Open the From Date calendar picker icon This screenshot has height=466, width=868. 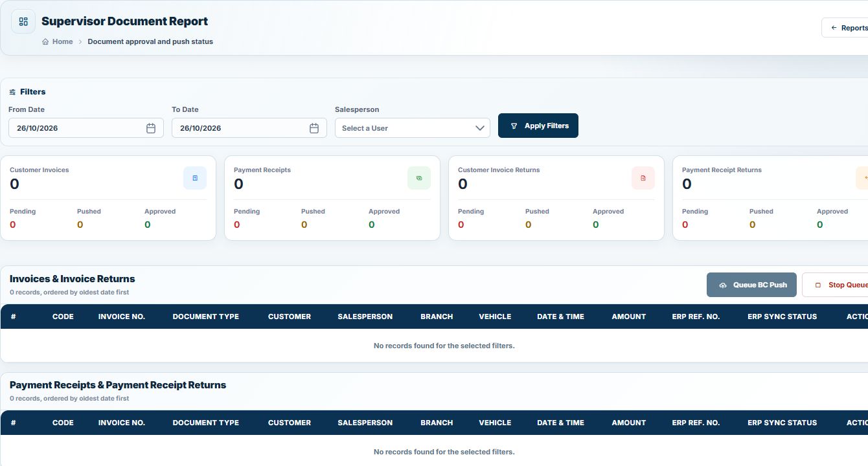[x=151, y=128]
